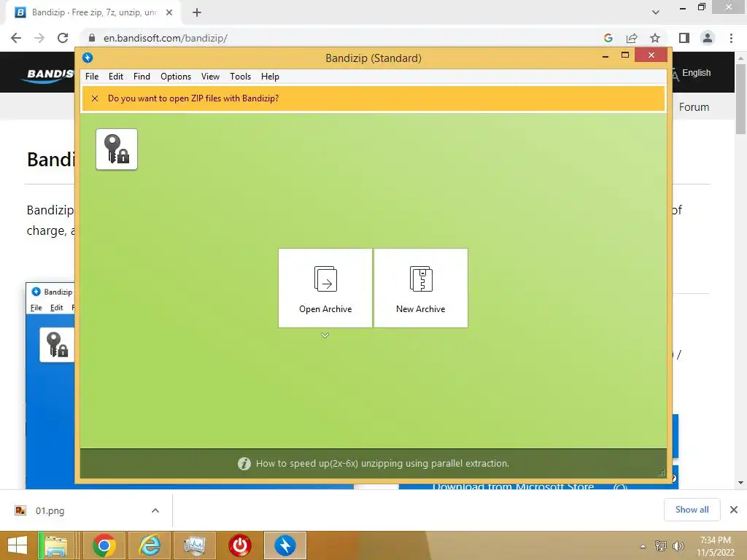Screen dimensions: 747x560
Task: Open the Options menu in Bandizip
Action: click(176, 76)
